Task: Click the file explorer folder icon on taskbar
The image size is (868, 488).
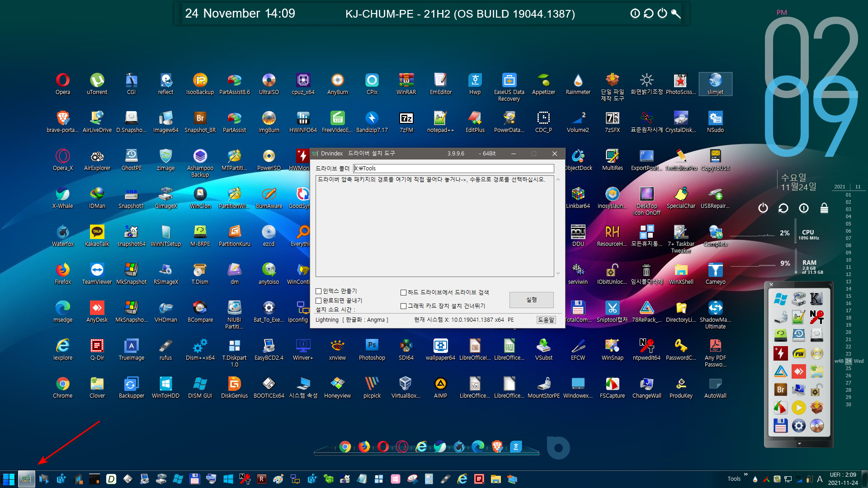Action: pyautogui.click(x=496, y=479)
